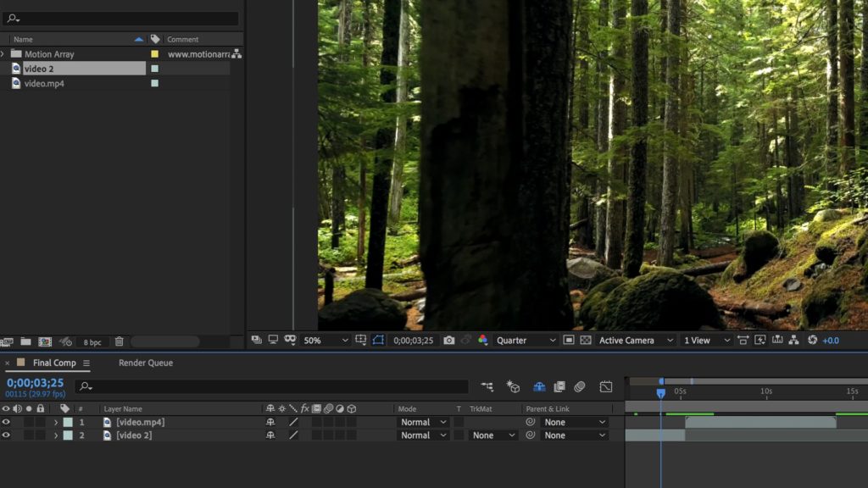
Task: Select the Final Comp timeline tab
Action: [x=54, y=363]
